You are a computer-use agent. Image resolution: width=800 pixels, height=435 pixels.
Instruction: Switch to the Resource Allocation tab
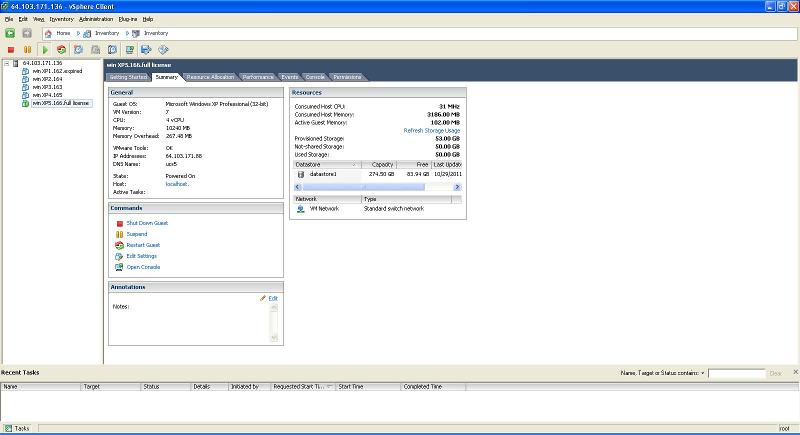210,77
